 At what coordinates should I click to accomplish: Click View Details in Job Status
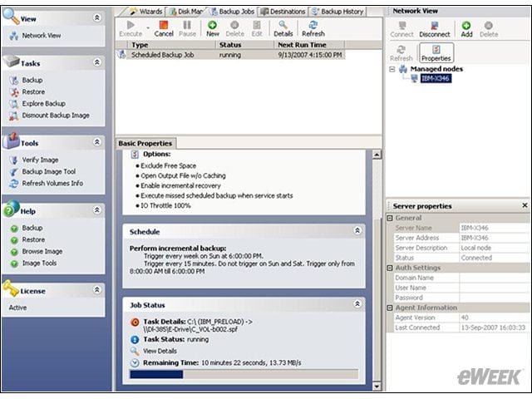coord(160,351)
